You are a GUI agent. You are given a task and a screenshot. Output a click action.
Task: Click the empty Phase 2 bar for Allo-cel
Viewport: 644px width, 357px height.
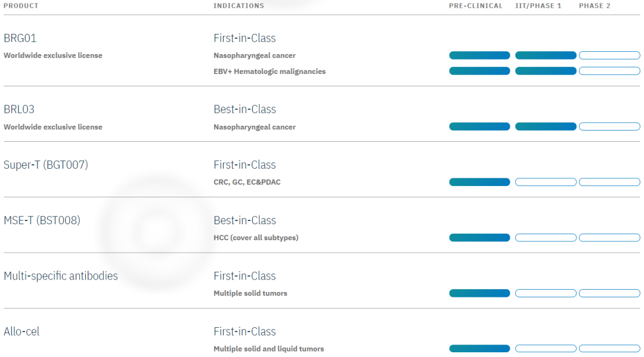[x=609, y=349]
